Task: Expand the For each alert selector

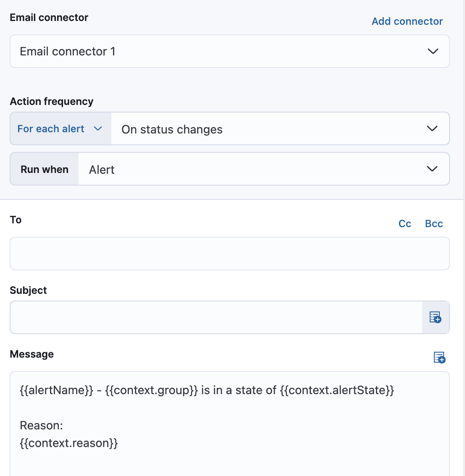Action: [x=60, y=128]
